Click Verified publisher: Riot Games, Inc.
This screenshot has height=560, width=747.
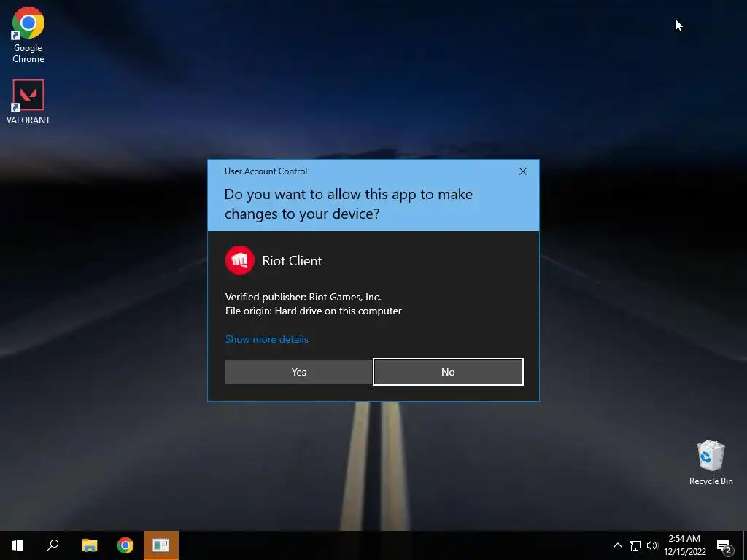pyautogui.click(x=303, y=297)
